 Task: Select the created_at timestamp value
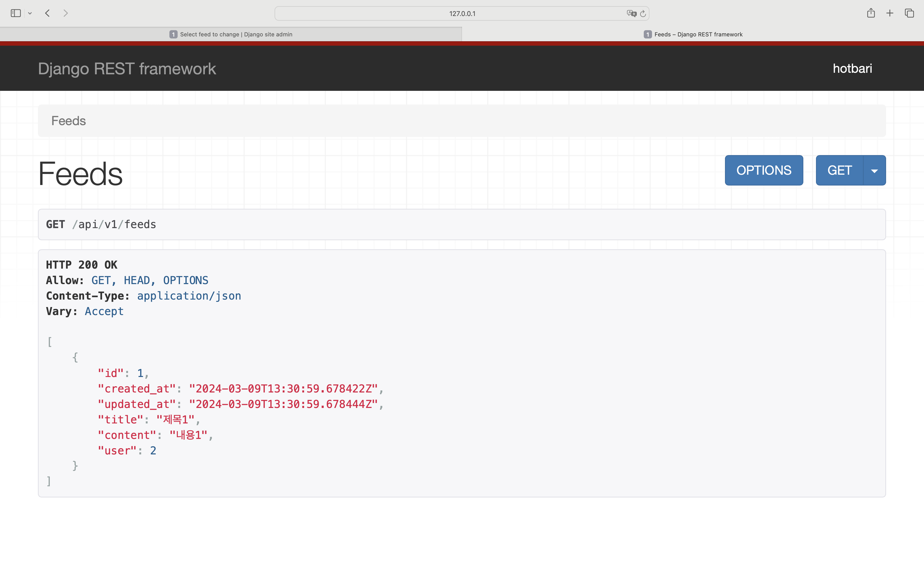(x=283, y=389)
